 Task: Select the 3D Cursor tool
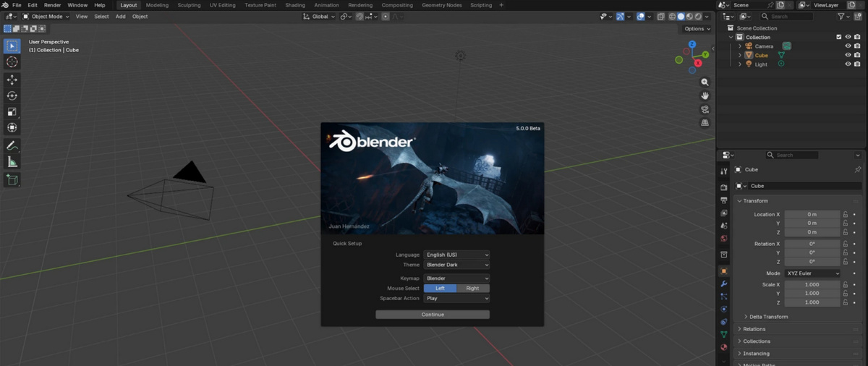point(12,62)
